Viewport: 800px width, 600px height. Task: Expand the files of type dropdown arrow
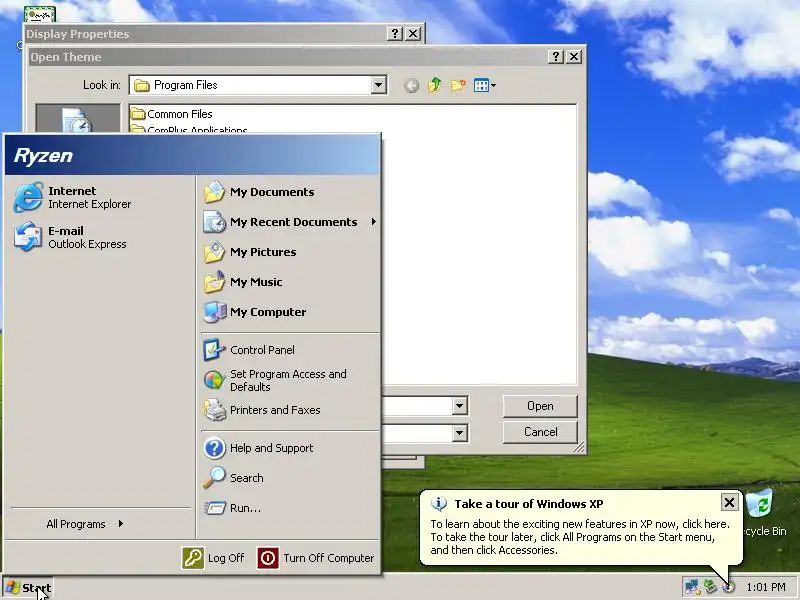tap(459, 433)
